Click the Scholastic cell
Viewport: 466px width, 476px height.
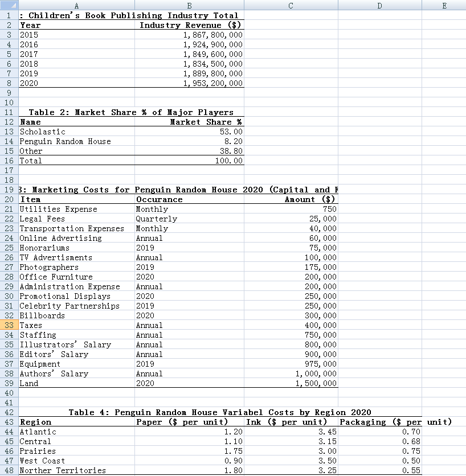[76, 132]
